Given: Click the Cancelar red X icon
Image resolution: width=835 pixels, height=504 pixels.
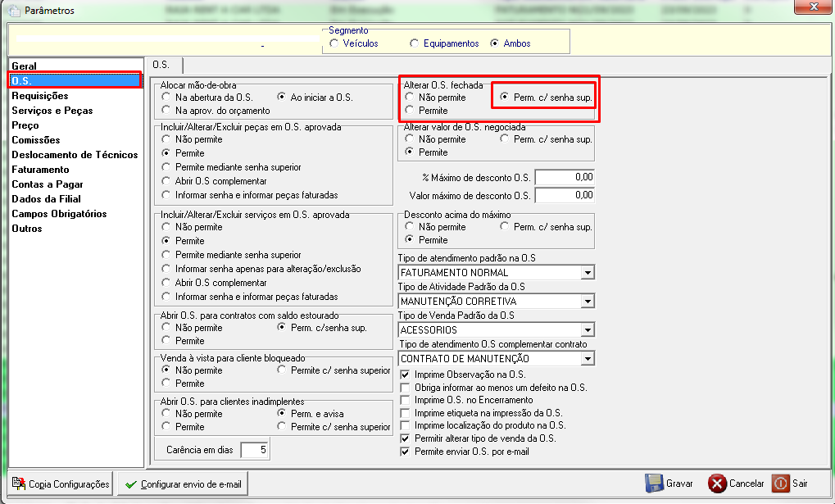Looking at the screenshot, I should pos(717,484).
